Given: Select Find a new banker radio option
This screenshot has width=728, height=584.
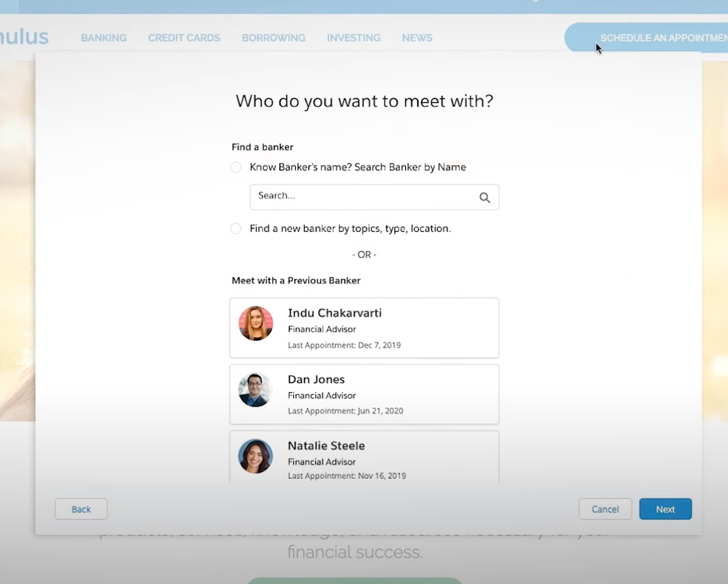Looking at the screenshot, I should (x=236, y=229).
